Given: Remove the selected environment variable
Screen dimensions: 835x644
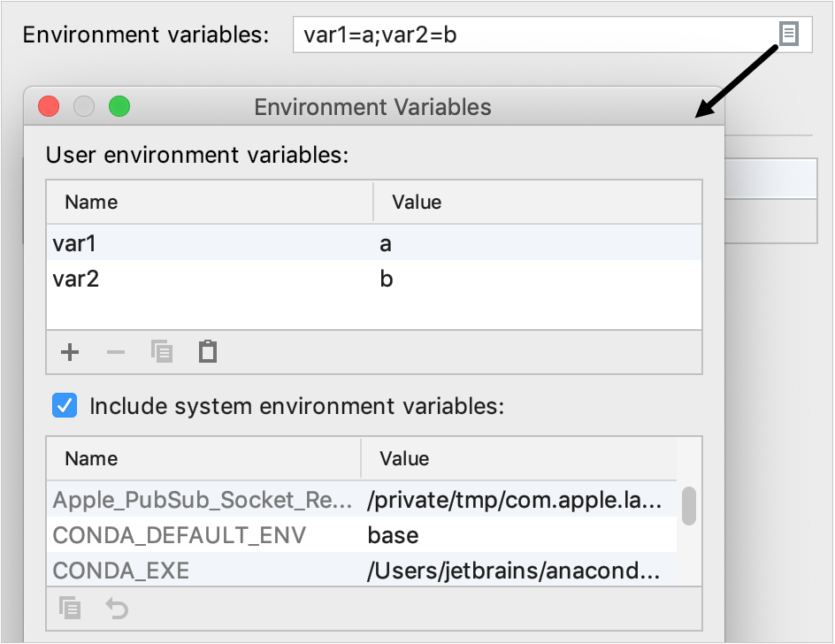Looking at the screenshot, I should pyautogui.click(x=115, y=351).
